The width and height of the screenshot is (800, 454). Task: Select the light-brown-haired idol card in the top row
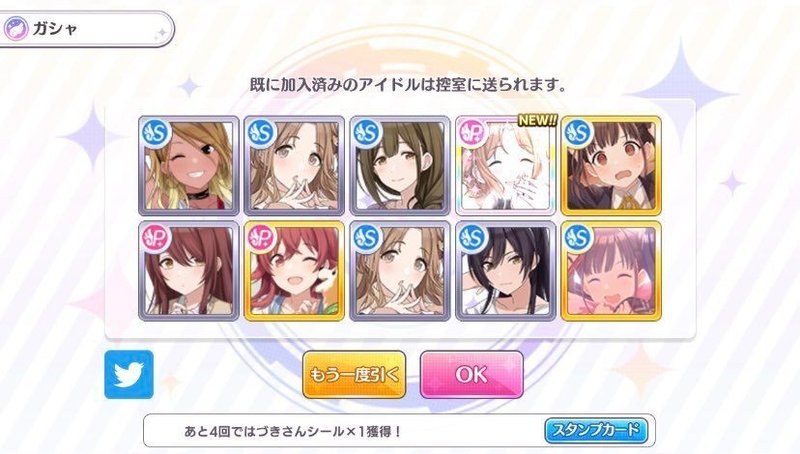pyautogui.click(x=294, y=166)
